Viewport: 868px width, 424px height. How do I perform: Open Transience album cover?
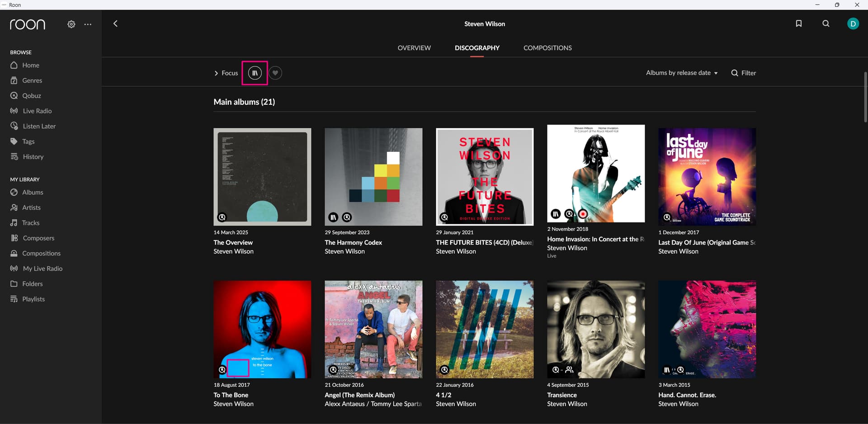(596, 330)
